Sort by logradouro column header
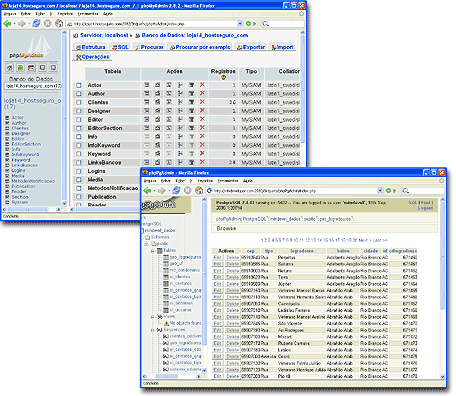456x396 pixels. (302, 251)
